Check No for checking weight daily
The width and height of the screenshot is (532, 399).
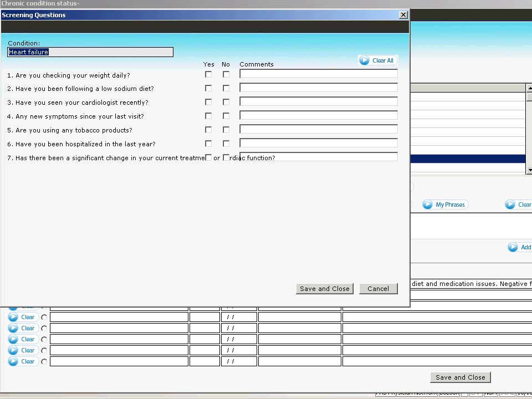pyautogui.click(x=226, y=74)
